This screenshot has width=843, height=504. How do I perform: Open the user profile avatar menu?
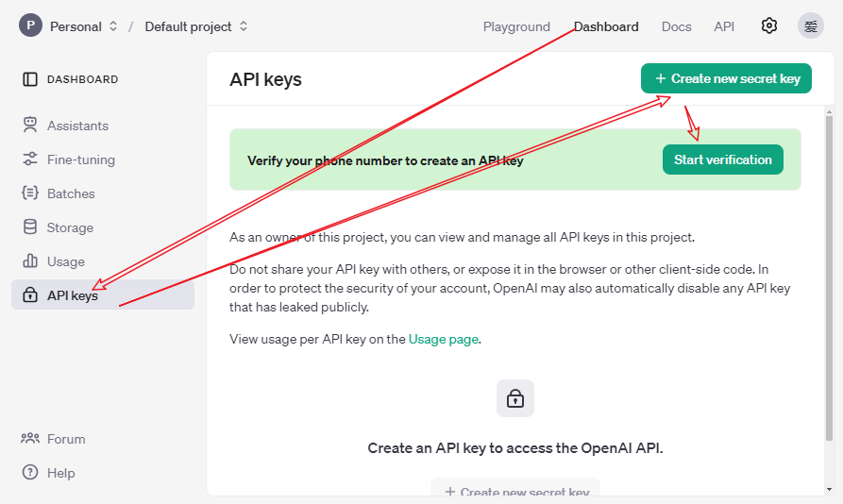tap(811, 25)
